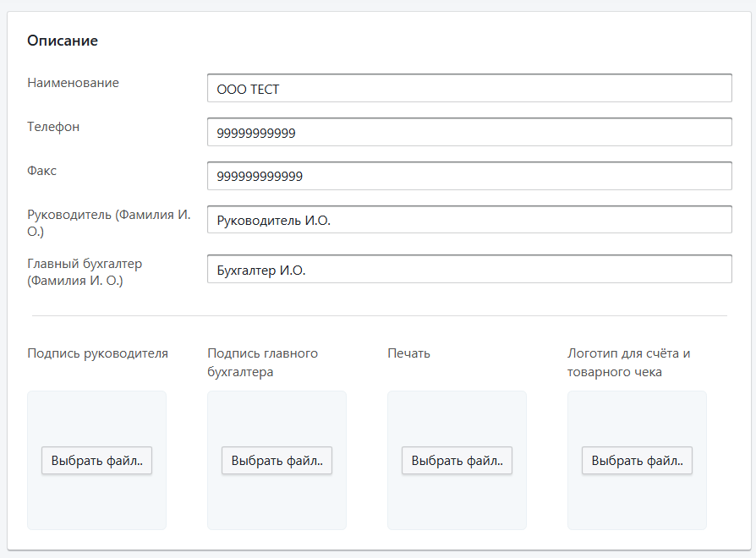The width and height of the screenshot is (756, 558).
Task: Click the Наименование input field with ООО ТЕСТ
Action: pyautogui.click(x=468, y=89)
